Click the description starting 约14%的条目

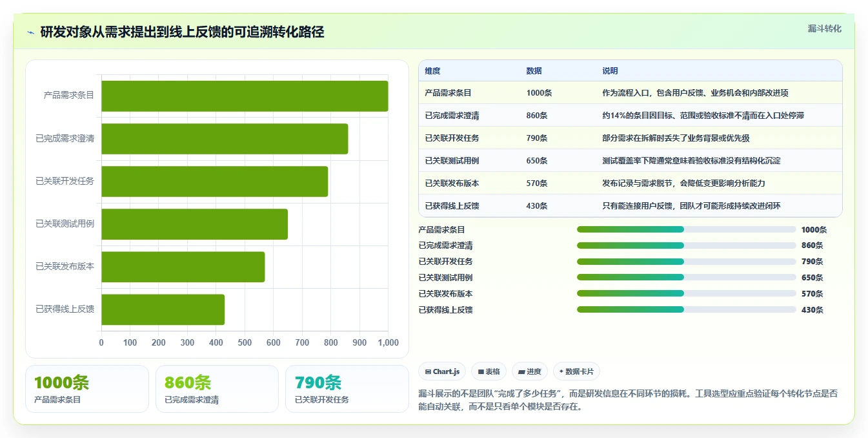pyautogui.click(x=703, y=116)
